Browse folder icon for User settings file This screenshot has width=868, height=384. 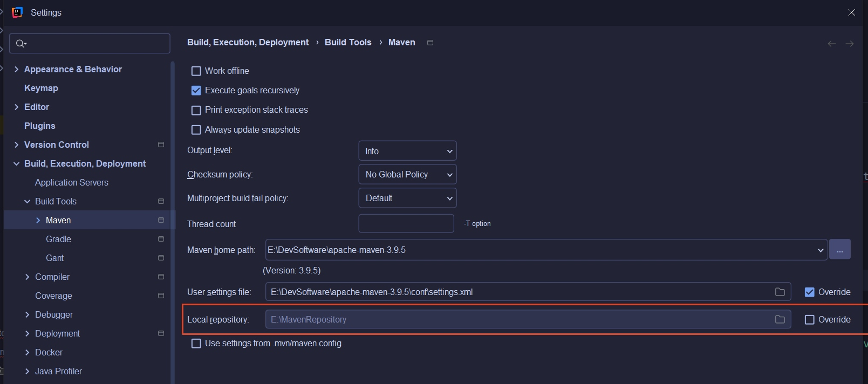click(780, 292)
